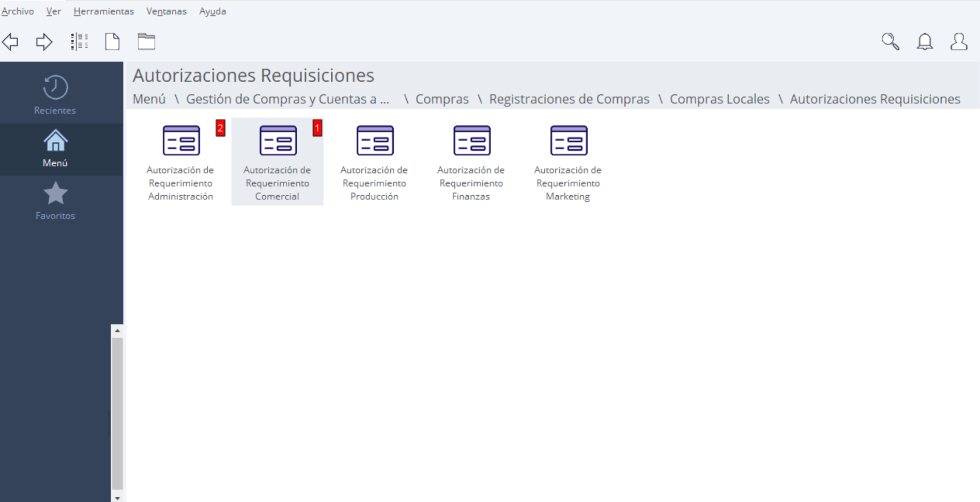The height and width of the screenshot is (502, 980).
Task: Open the search magnifier icon
Action: point(890,42)
